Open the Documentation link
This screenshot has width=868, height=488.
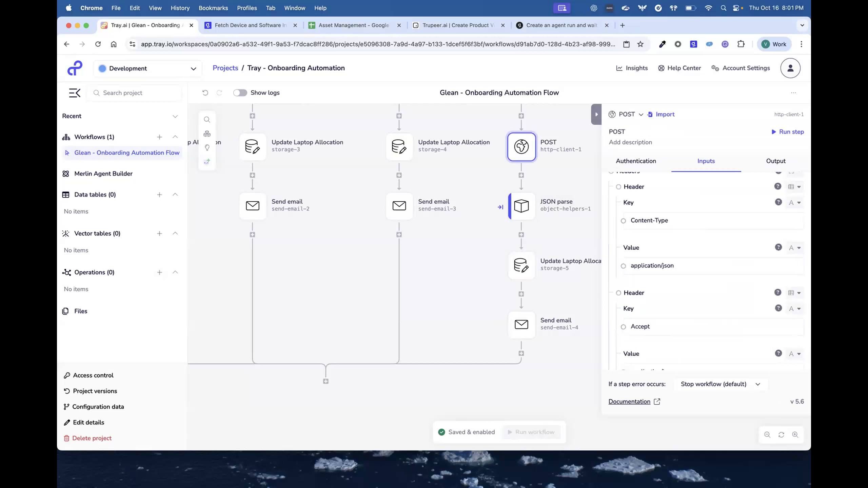click(x=630, y=401)
